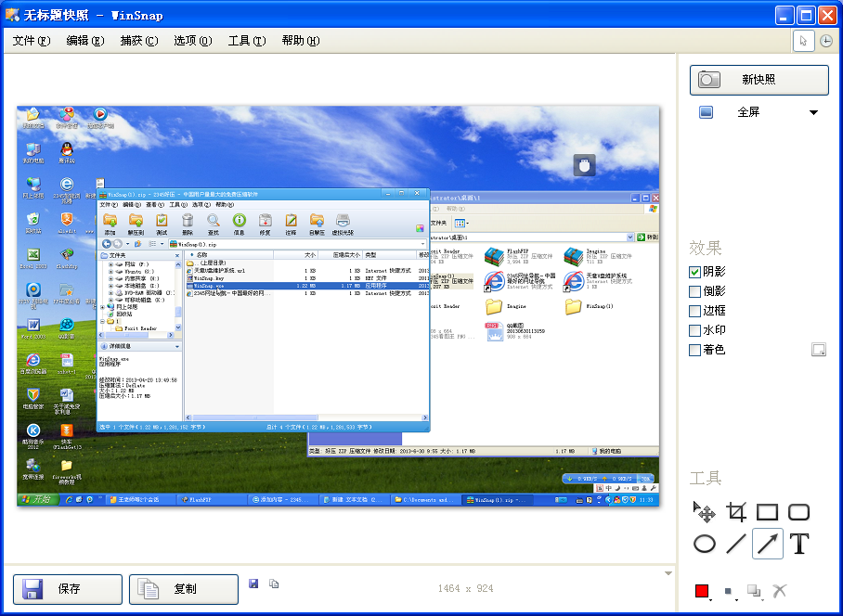Toggle the delayed capture clock icon
Screen dimensions: 843x616
[x=826, y=41]
